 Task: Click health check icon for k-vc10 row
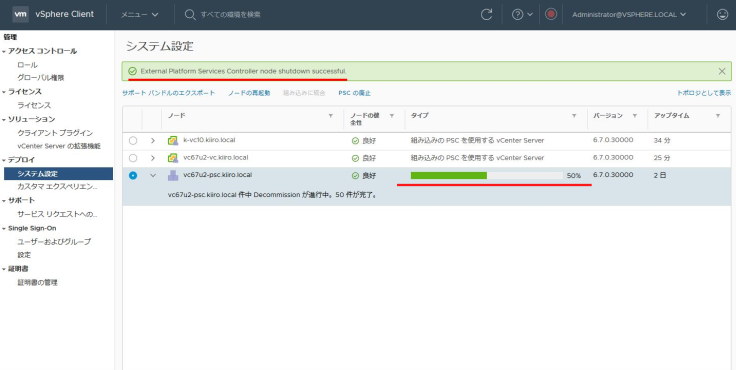355,141
